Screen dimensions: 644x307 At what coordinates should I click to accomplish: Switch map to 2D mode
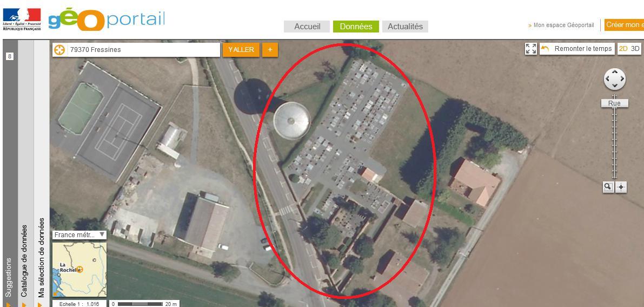(623, 49)
